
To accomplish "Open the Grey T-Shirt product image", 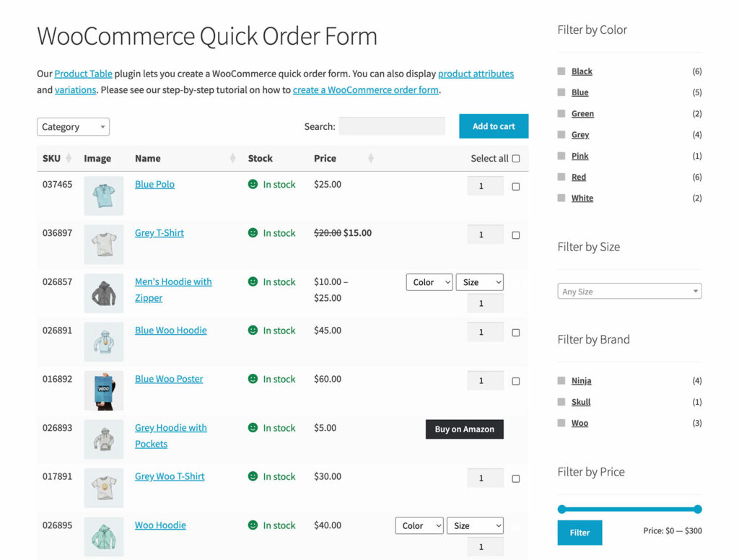I will (x=104, y=244).
